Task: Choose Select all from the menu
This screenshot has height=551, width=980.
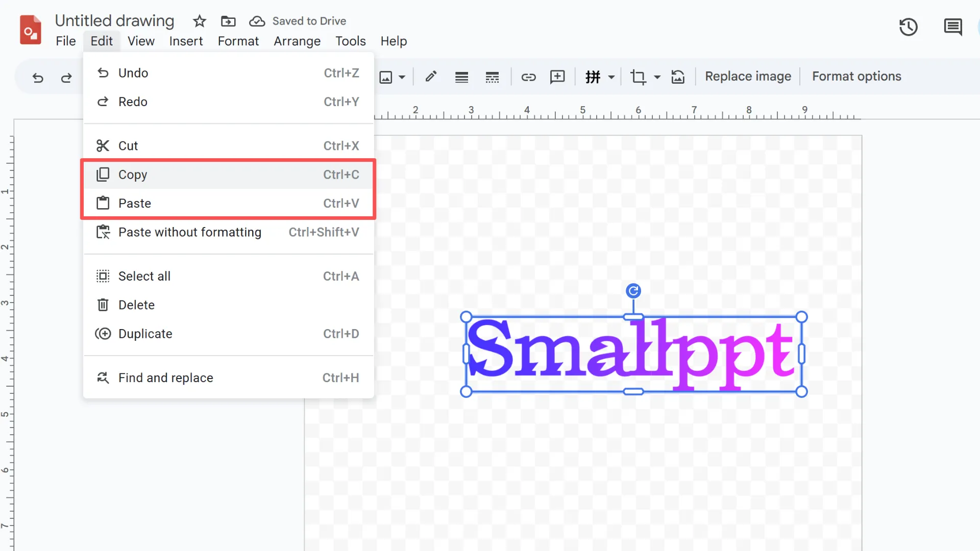Action: (x=228, y=276)
